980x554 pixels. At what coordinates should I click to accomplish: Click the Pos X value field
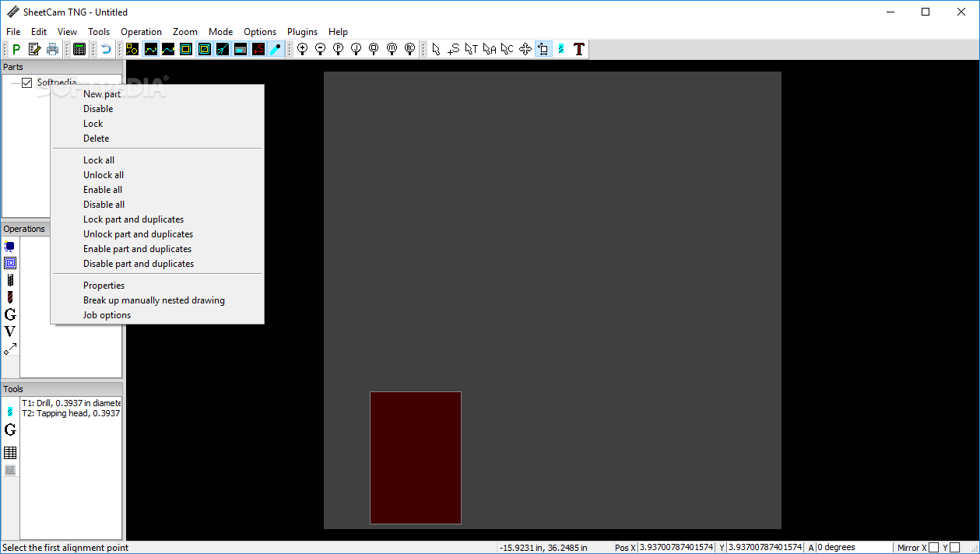coord(676,548)
